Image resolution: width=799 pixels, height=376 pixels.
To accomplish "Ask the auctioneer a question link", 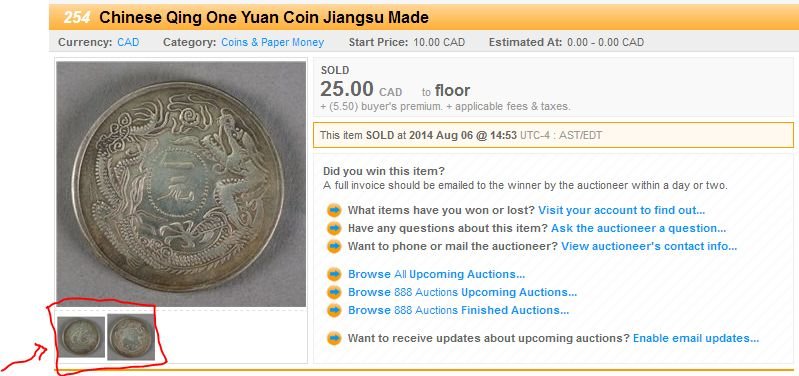I will (638, 228).
